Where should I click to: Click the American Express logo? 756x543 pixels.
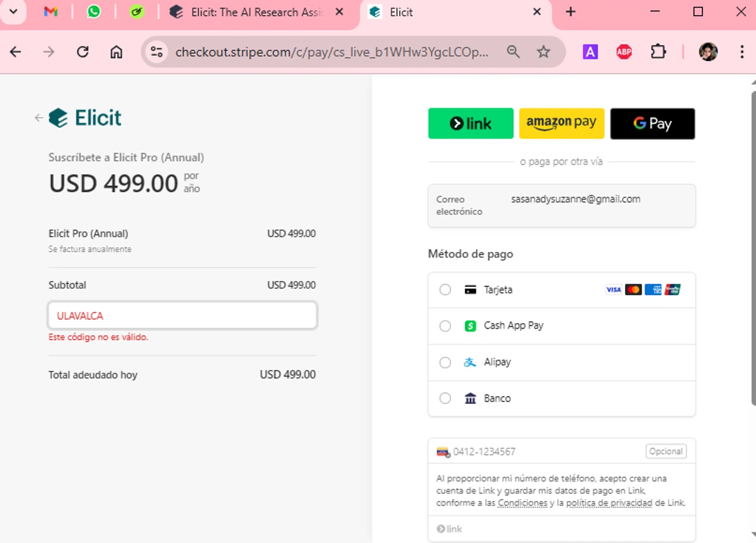pos(653,290)
